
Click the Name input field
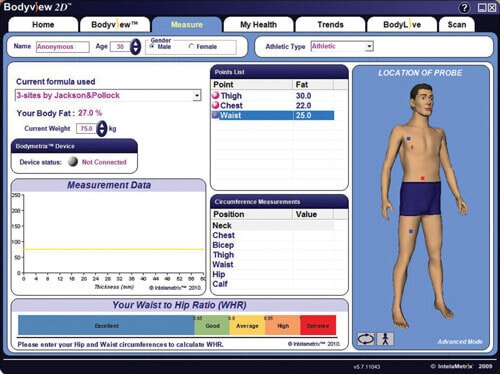pyautogui.click(x=63, y=47)
